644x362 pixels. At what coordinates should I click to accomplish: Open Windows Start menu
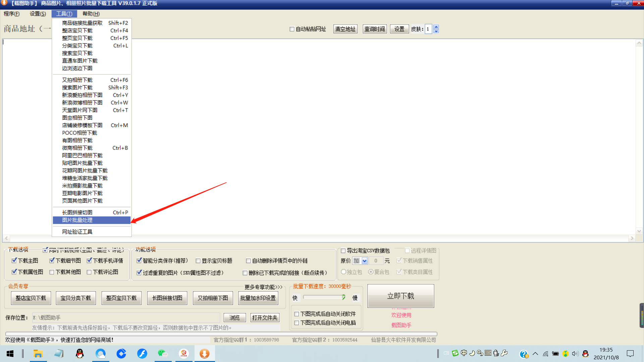pos(10,354)
